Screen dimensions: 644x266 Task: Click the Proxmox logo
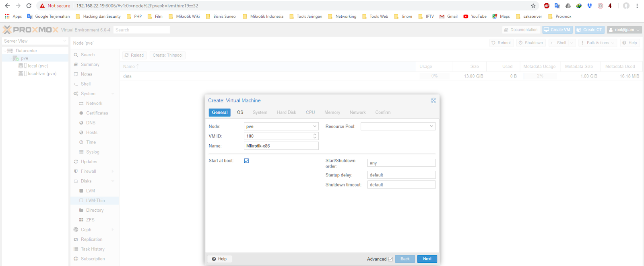tap(31, 30)
